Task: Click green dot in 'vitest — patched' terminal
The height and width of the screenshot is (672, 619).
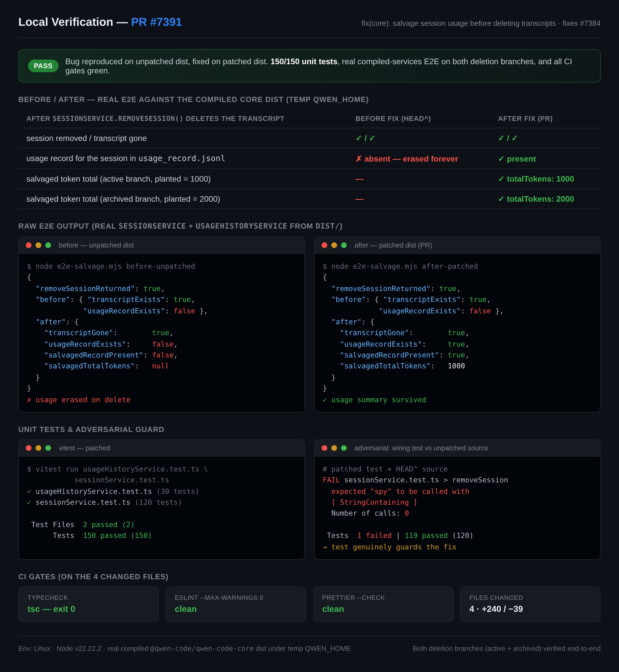Action: (x=48, y=448)
